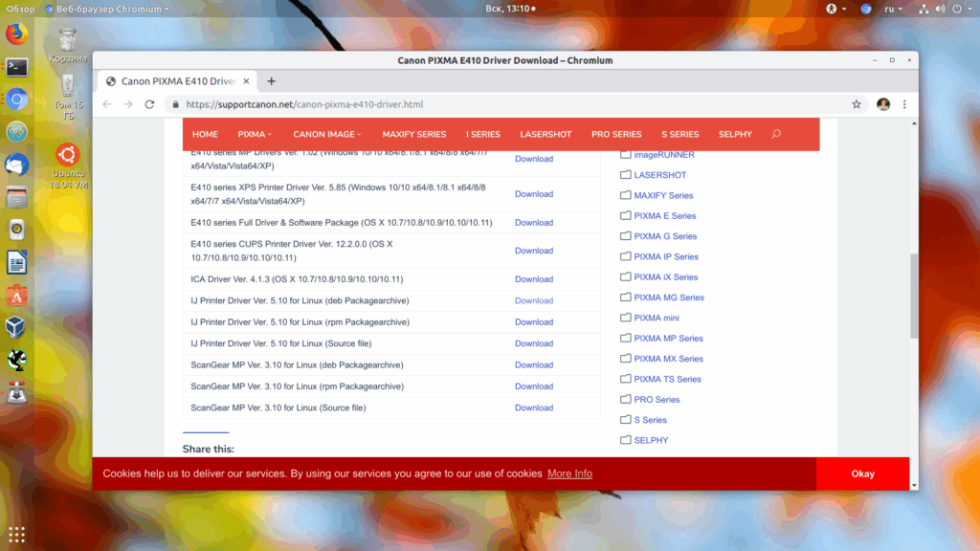Open the Terminal icon in the dock
The height and width of the screenshot is (551, 980).
(17, 67)
